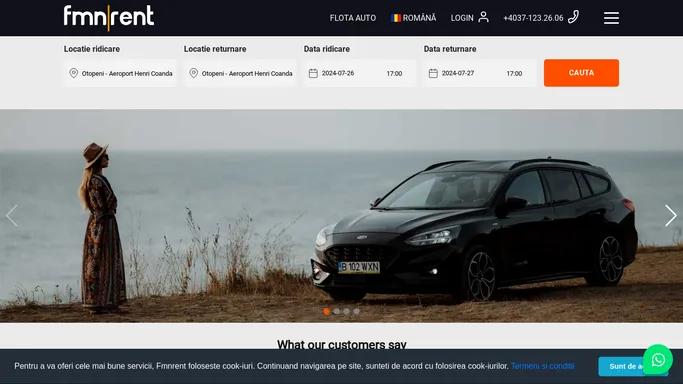Open pickup time 17:00 selector

click(x=394, y=74)
